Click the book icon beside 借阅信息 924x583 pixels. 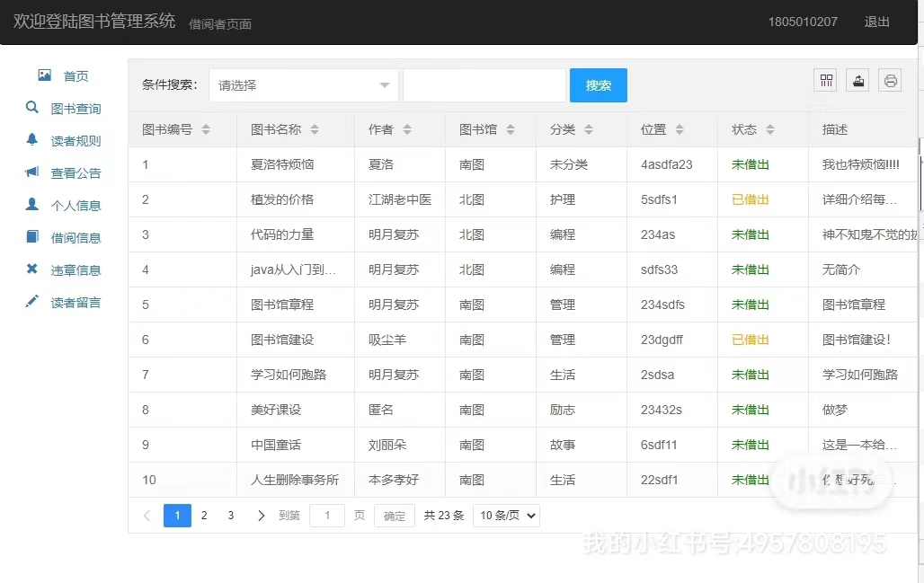click(x=32, y=237)
